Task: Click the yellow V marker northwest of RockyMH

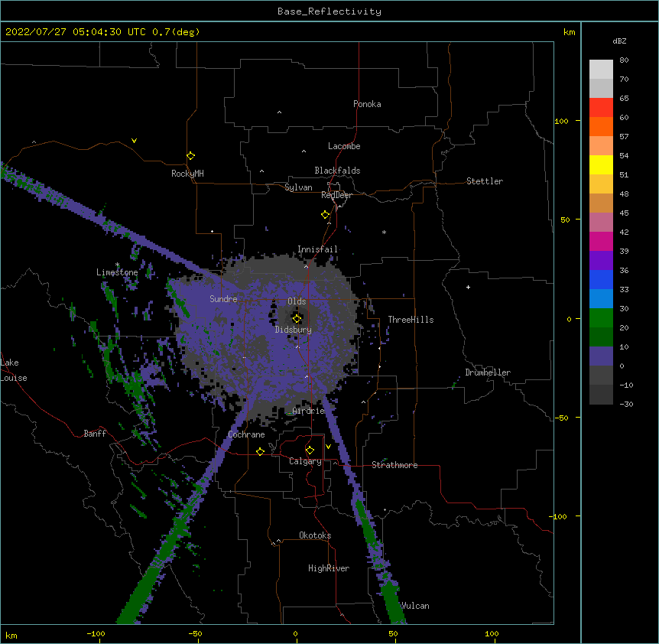Action: pos(134,141)
